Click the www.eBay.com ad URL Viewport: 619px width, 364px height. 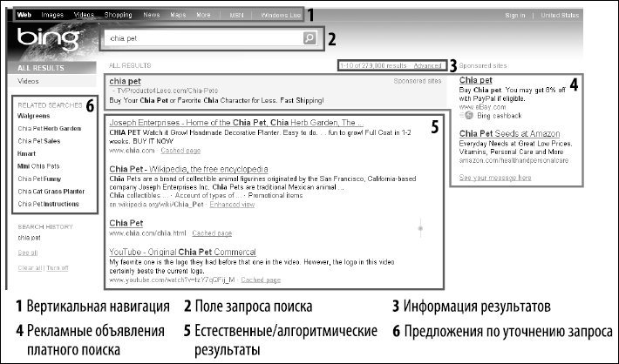click(482, 107)
